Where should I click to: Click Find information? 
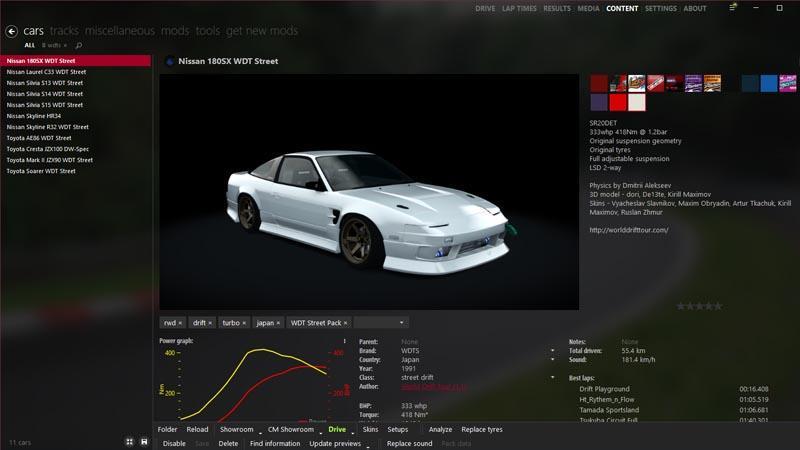point(275,444)
